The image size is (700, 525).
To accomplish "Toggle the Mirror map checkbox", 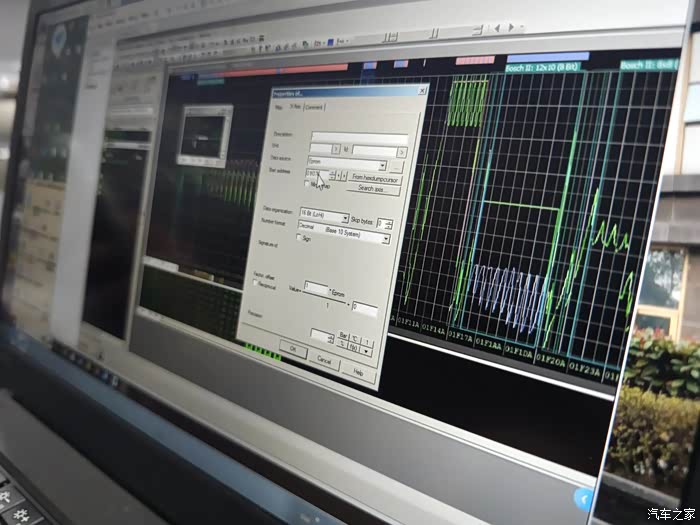I will (x=307, y=183).
